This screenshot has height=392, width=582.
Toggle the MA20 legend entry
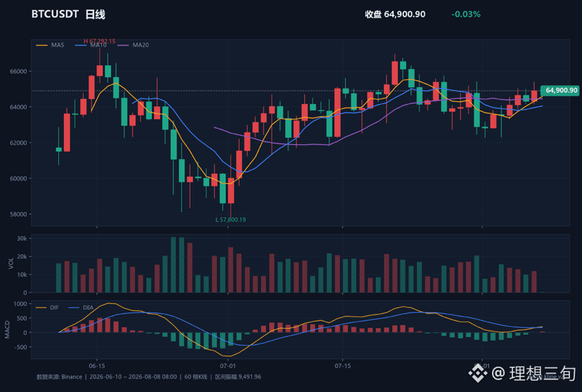tap(134, 45)
